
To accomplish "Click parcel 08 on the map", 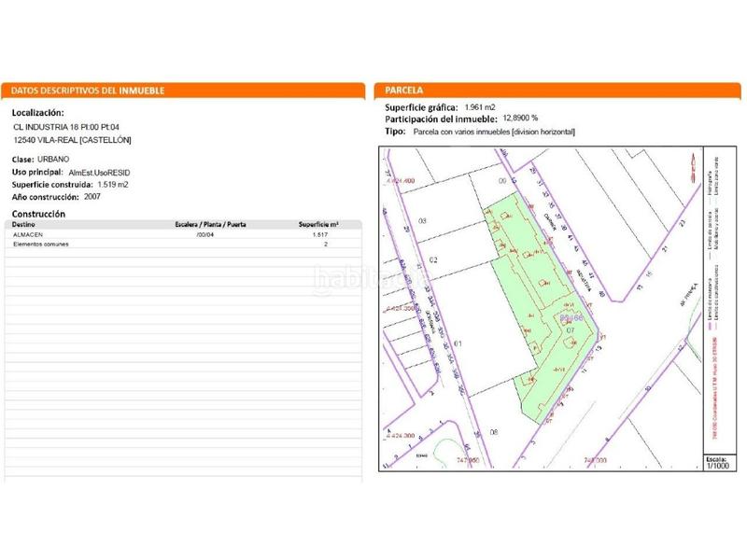I will coord(494,432).
